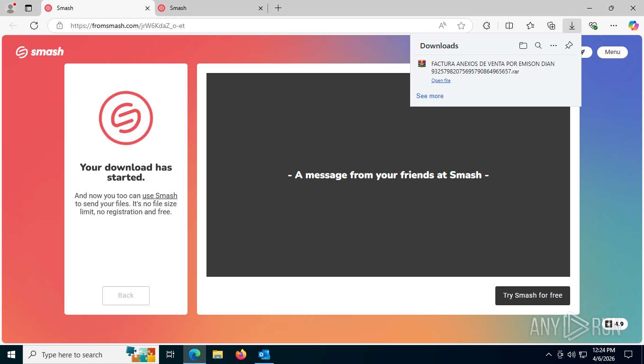644x364 pixels.
Task: Open the Copilot sidebar icon
Action: [x=634, y=26]
